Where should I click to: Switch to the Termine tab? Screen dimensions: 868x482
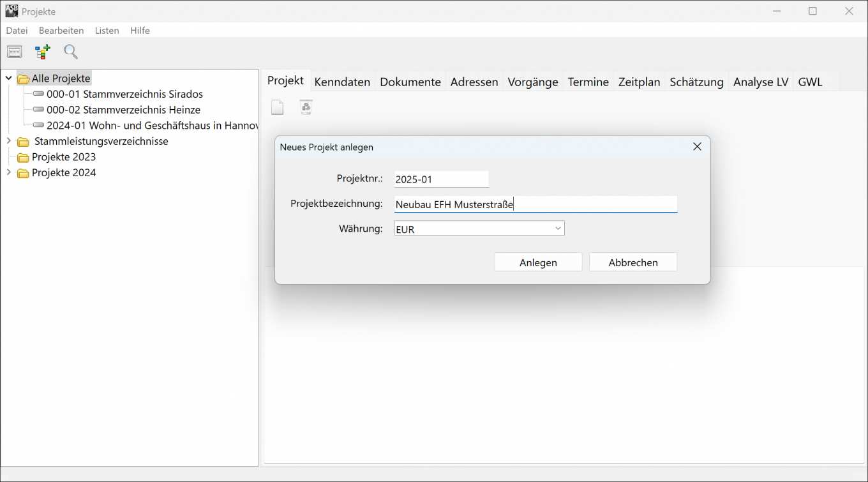tap(588, 82)
